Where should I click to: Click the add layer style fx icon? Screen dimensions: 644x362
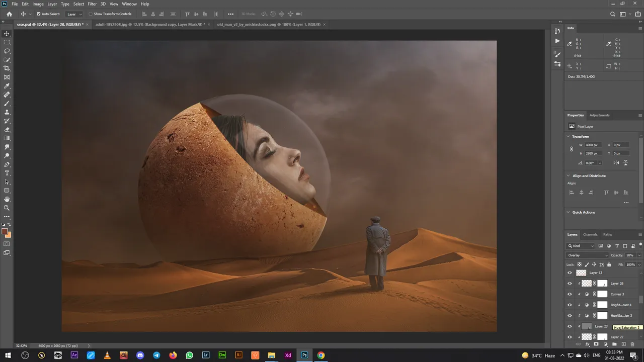[587, 344]
